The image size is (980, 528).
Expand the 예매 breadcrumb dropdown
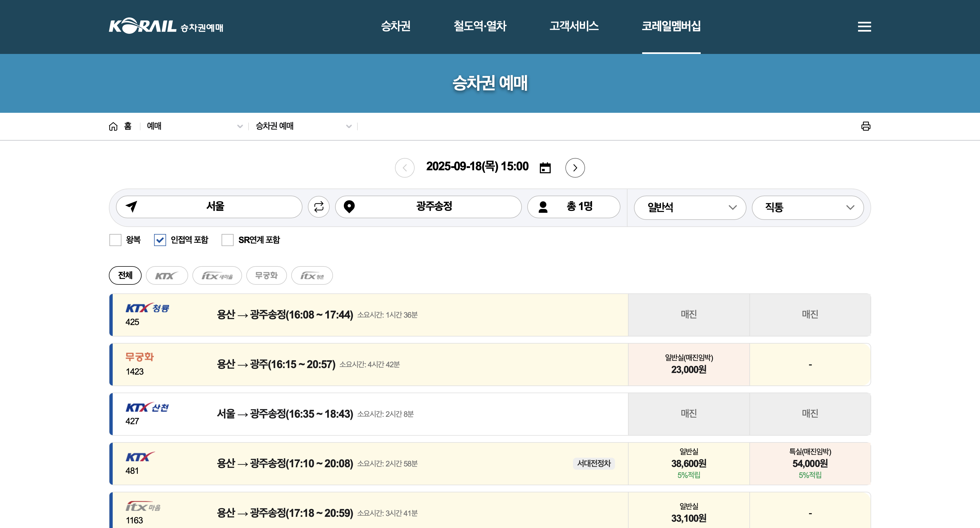click(x=194, y=126)
